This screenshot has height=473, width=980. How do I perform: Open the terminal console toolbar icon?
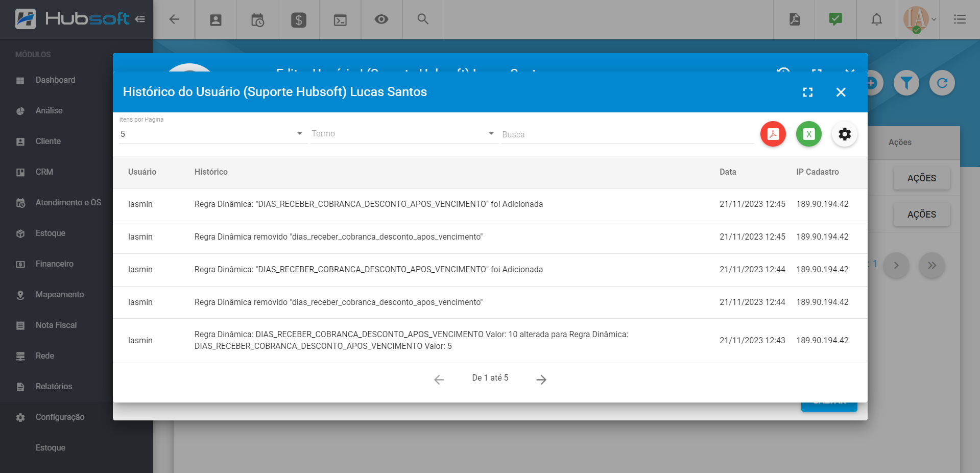click(340, 20)
